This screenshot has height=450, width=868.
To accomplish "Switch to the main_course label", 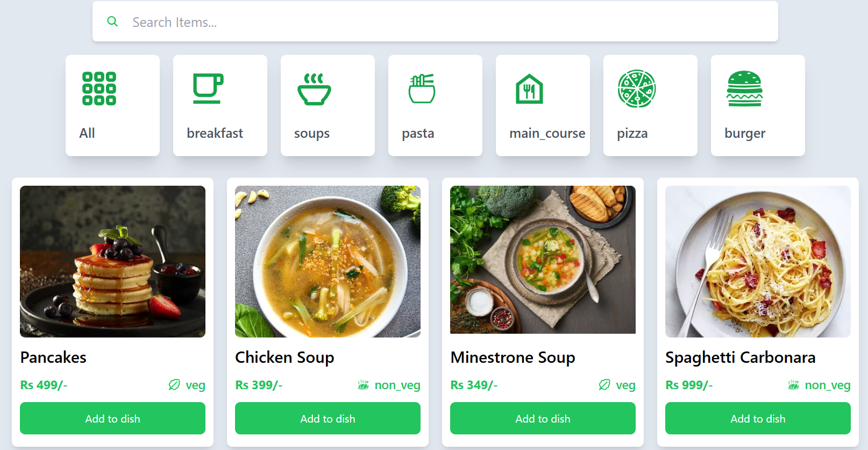I will click(547, 133).
